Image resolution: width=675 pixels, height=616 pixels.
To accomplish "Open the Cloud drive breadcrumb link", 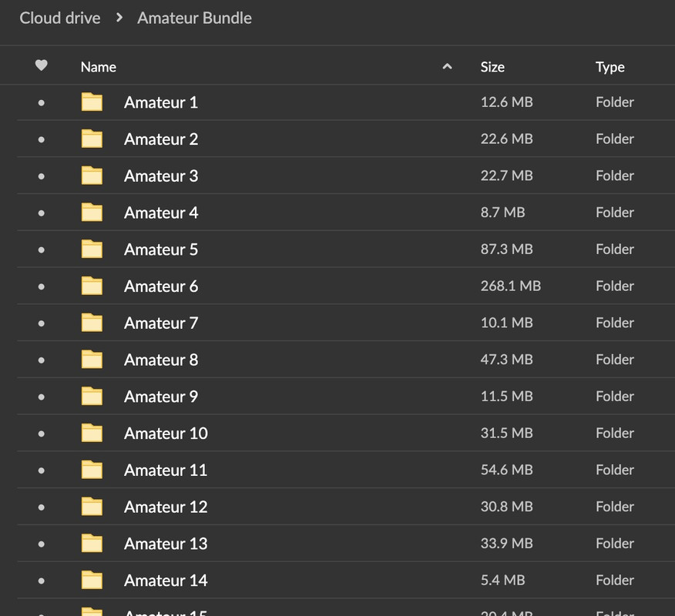I will pyautogui.click(x=60, y=18).
